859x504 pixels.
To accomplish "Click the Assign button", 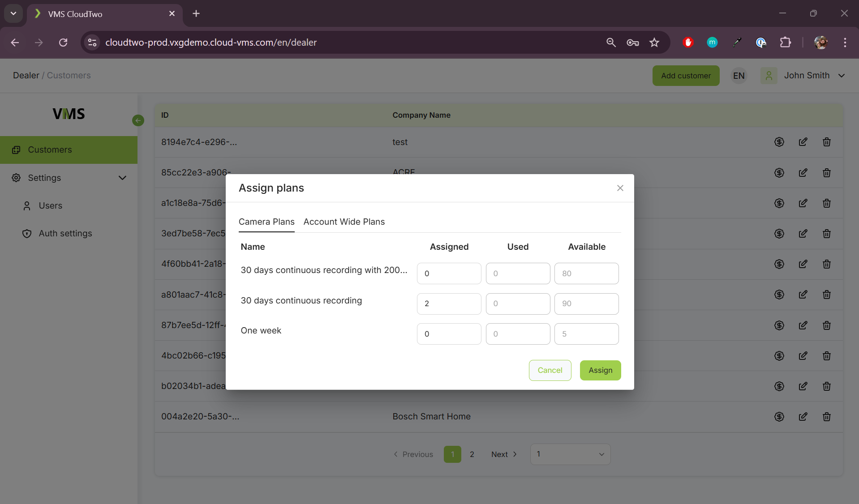I will point(600,370).
